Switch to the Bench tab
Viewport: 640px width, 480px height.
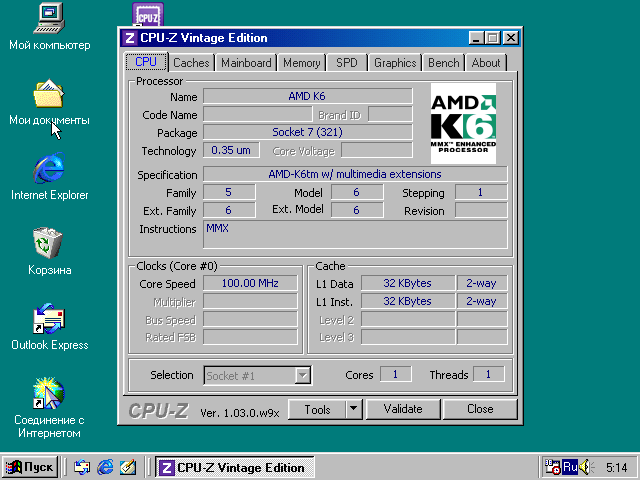[x=444, y=63]
